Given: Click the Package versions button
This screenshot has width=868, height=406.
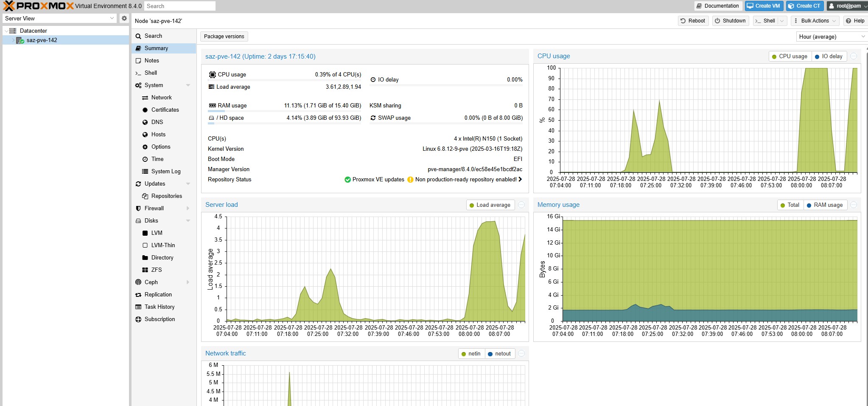Looking at the screenshot, I should (x=224, y=36).
